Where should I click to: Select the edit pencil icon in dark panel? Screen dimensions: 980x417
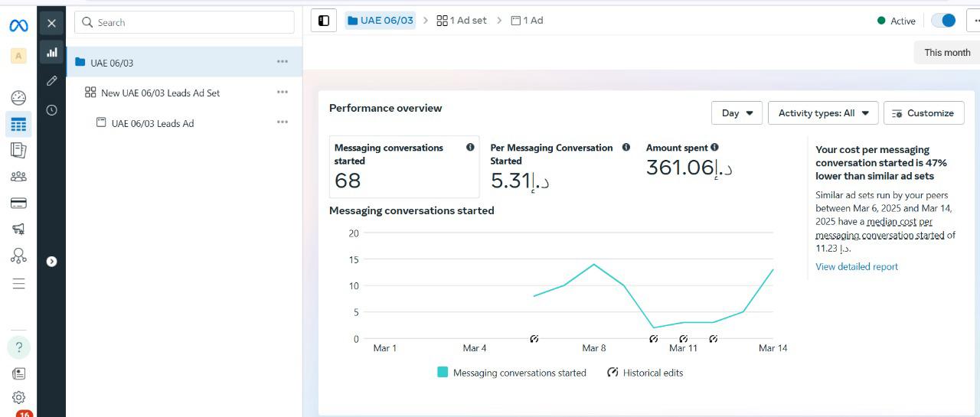[x=51, y=80]
